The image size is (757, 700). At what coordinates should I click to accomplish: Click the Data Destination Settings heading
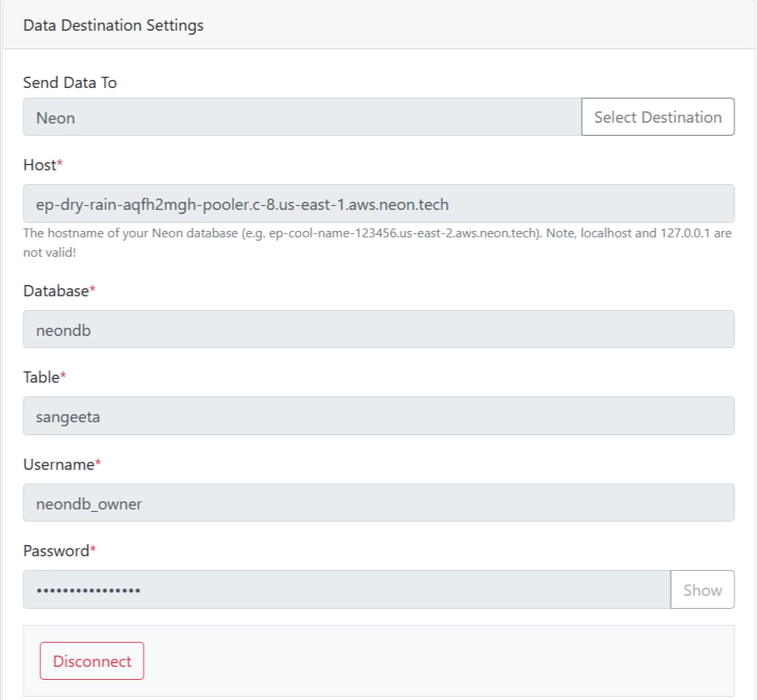pos(114,25)
